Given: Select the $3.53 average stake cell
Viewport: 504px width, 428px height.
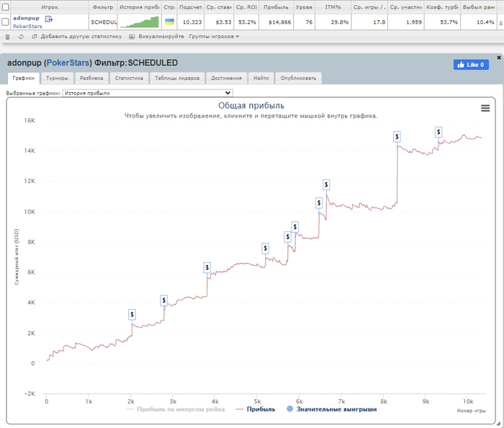Looking at the screenshot, I should pyautogui.click(x=219, y=22).
